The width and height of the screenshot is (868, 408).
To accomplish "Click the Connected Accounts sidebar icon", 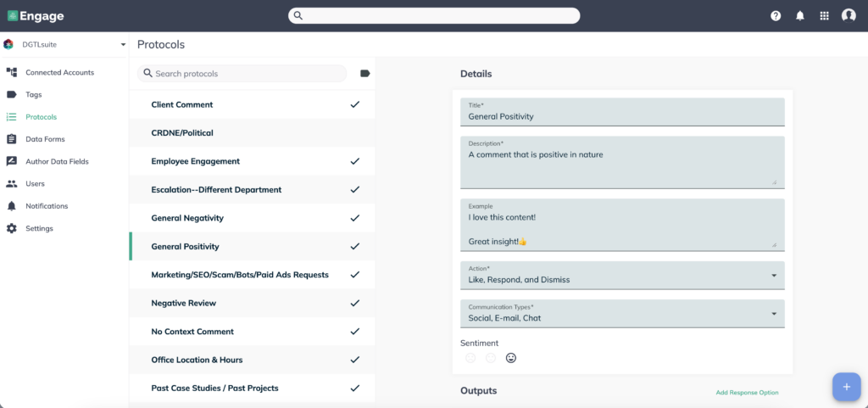I will click(x=12, y=72).
